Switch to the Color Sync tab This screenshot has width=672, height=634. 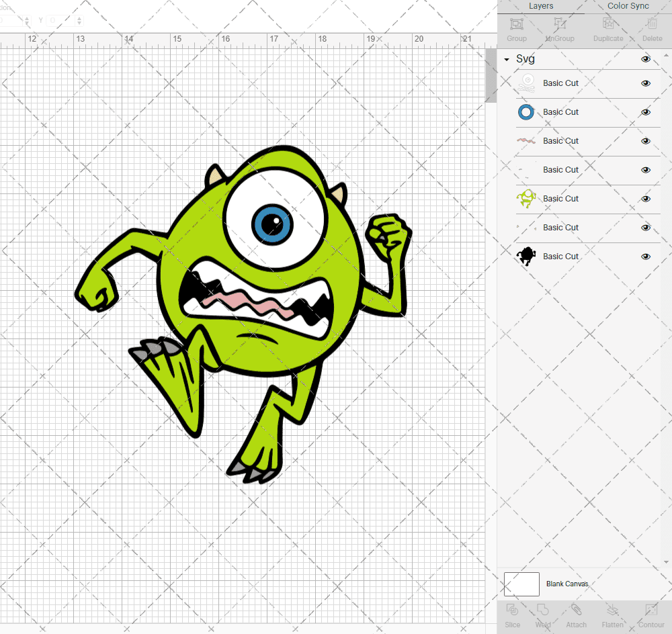(x=628, y=6)
